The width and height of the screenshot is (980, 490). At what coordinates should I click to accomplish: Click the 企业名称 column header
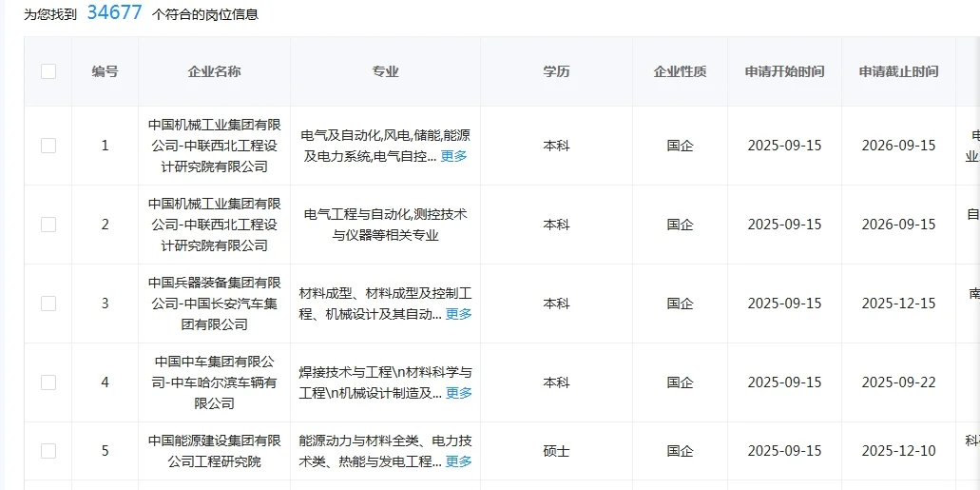[x=215, y=71]
